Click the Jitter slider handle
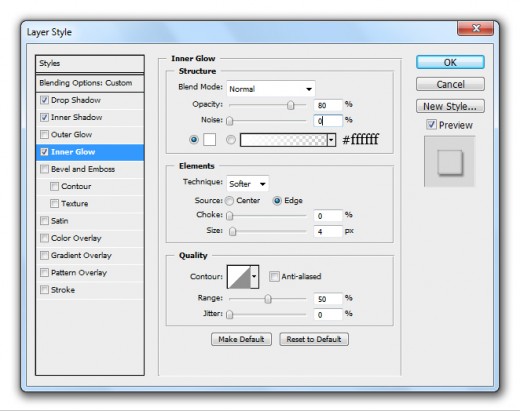The width and height of the screenshot is (520, 411). coord(230,314)
